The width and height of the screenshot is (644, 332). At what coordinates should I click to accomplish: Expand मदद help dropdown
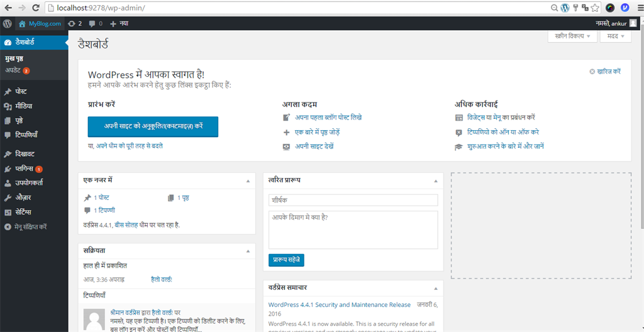pyautogui.click(x=616, y=36)
